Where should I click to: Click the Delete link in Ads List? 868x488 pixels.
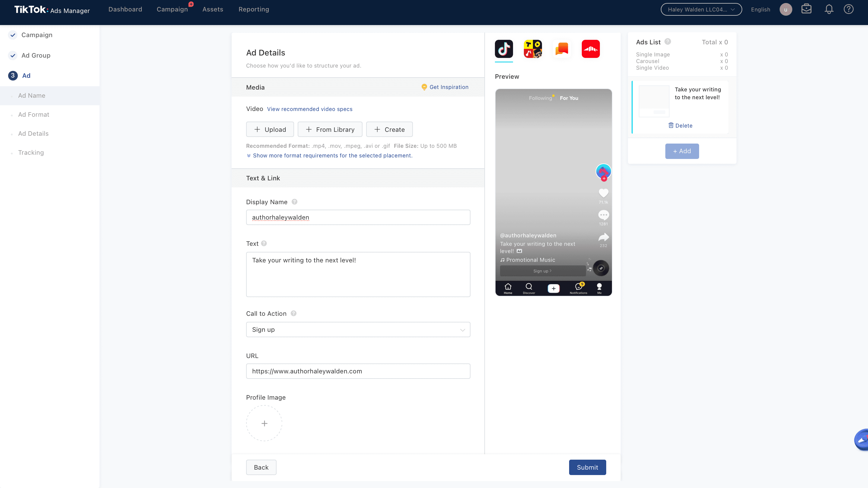click(680, 125)
